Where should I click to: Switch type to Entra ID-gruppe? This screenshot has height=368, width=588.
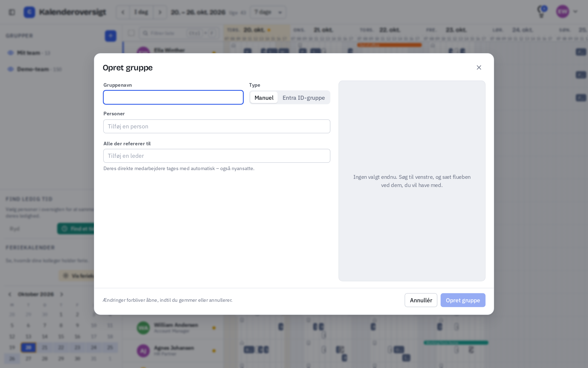(x=304, y=98)
